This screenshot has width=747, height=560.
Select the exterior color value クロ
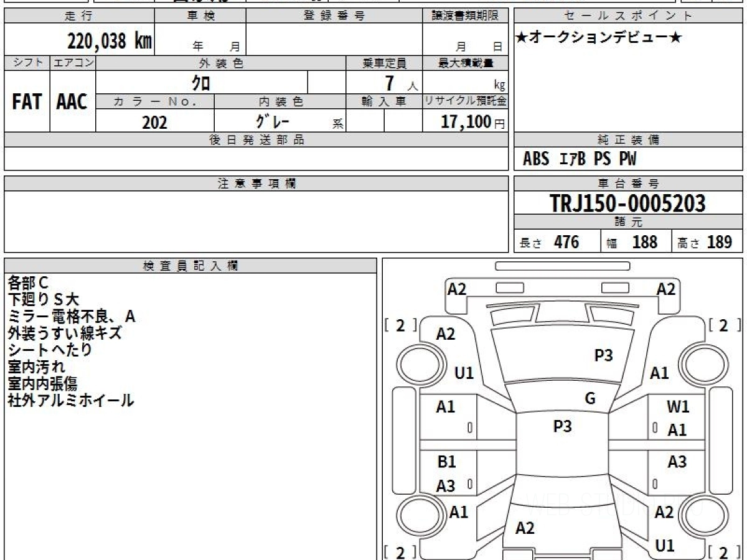coord(200,82)
